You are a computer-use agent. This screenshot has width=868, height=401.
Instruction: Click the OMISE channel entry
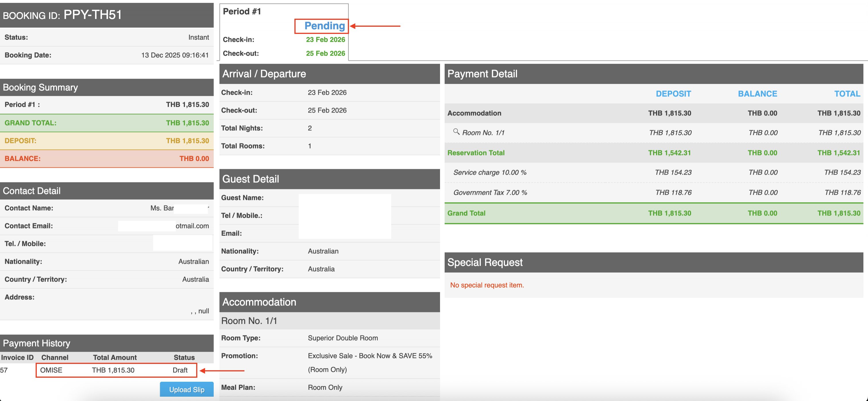pos(51,370)
